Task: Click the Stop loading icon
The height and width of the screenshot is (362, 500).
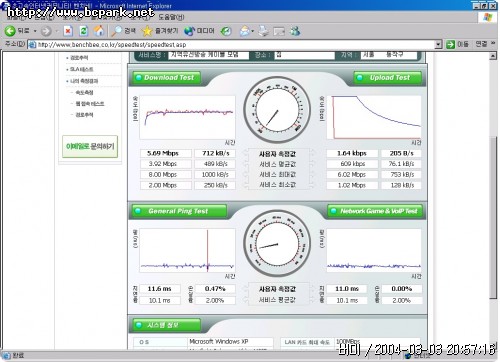Action: (68, 31)
